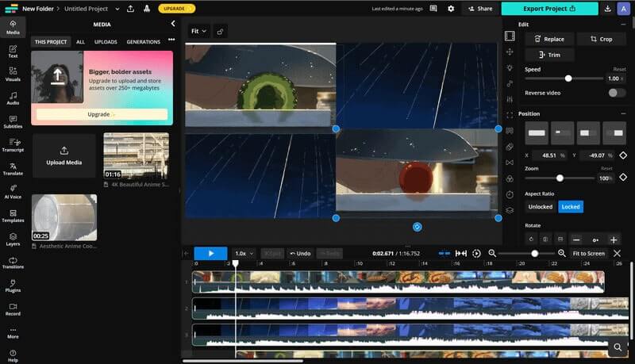Open the AI Voice tool

pyautogui.click(x=13, y=191)
